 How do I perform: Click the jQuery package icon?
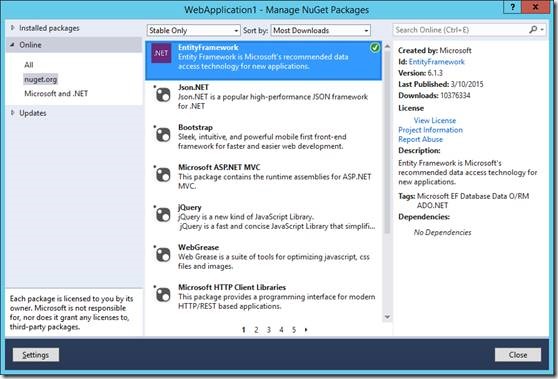(x=163, y=215)
